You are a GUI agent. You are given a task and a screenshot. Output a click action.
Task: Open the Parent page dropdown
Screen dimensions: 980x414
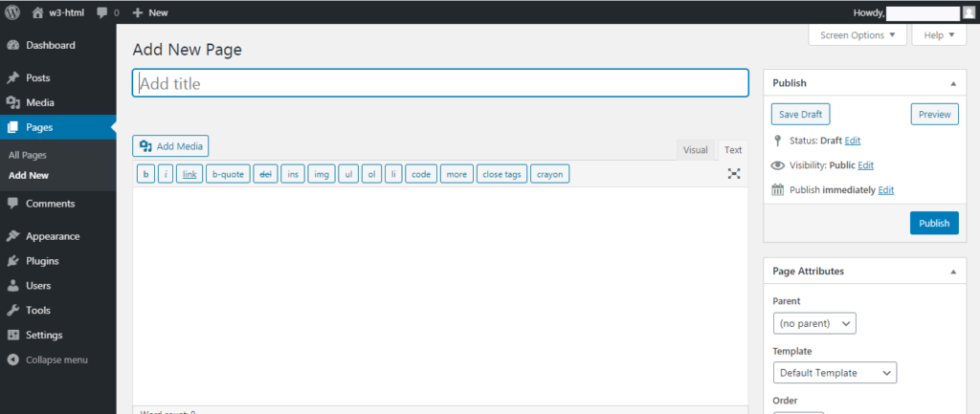tap(814, 323)
